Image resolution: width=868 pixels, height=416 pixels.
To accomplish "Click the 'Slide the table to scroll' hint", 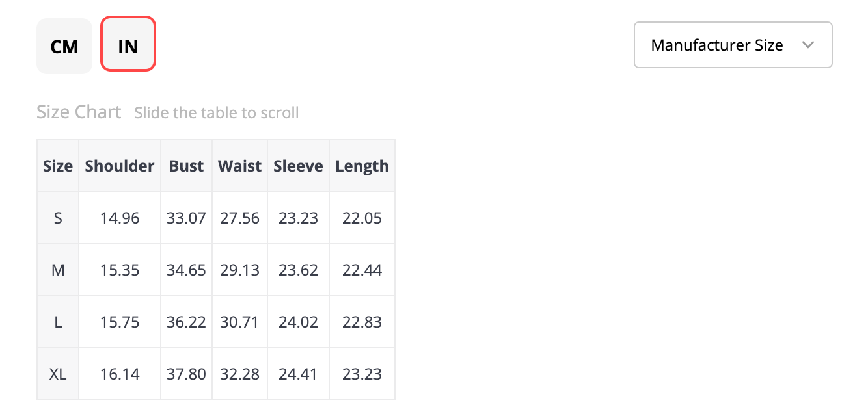I will [217, 112].
